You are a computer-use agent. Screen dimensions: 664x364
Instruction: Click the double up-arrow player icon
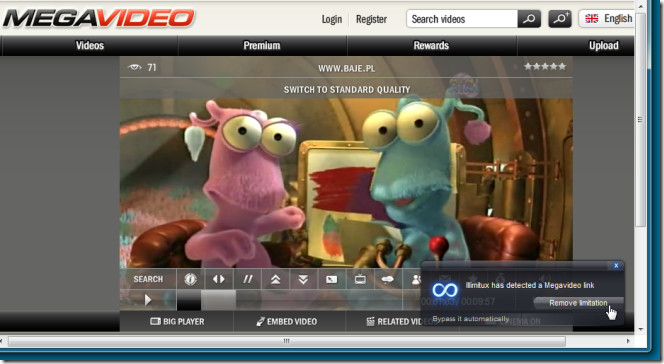pos(275,279)
